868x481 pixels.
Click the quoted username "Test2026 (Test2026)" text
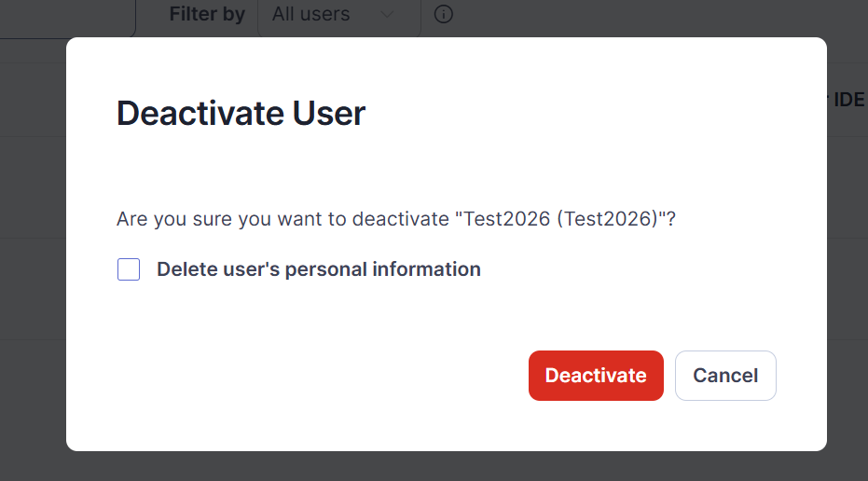click(x=560, y=219)
